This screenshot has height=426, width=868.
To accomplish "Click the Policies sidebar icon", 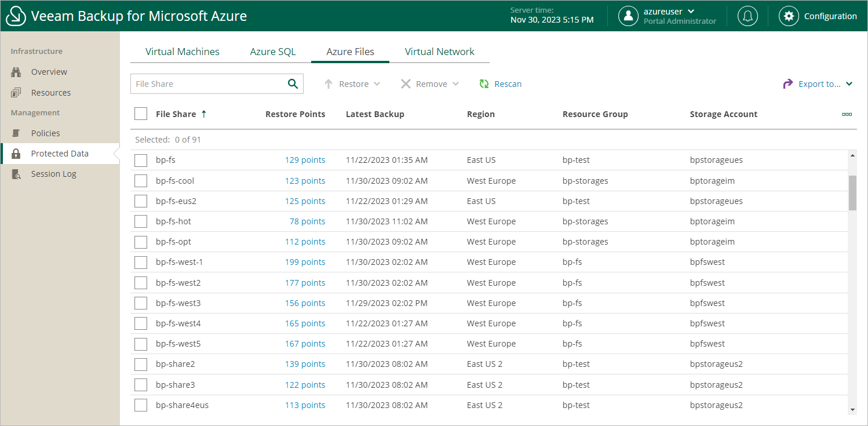I will pyautogui.click(x=17, y=133).
